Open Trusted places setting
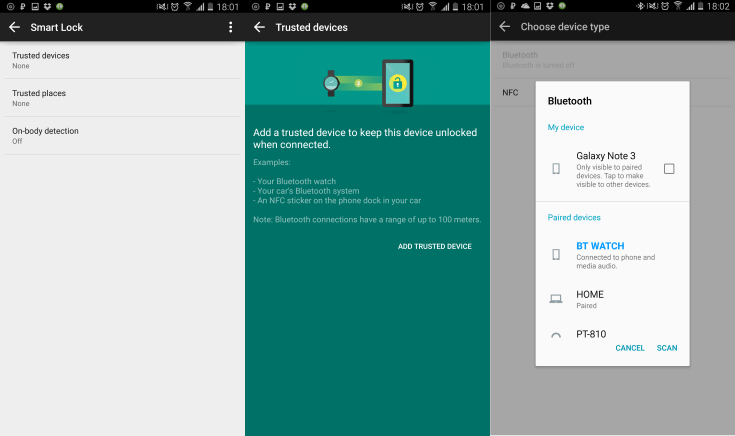 pyautogui.click(x=122, y=98)
